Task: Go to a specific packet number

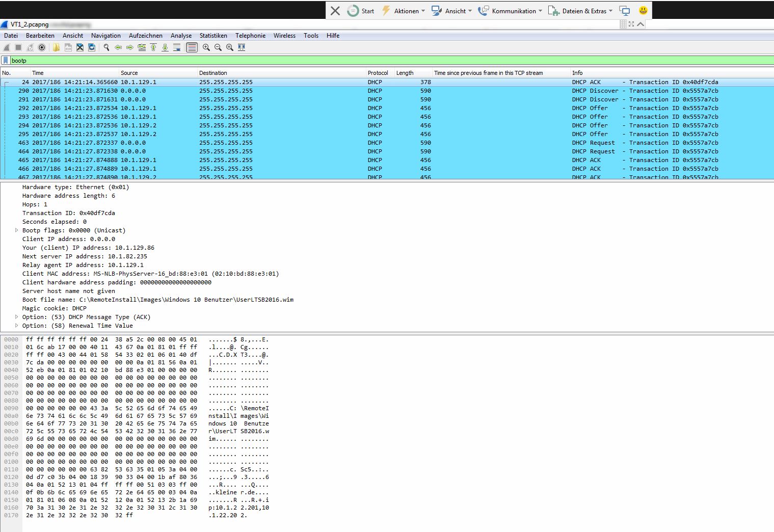Action: (142, 47)
